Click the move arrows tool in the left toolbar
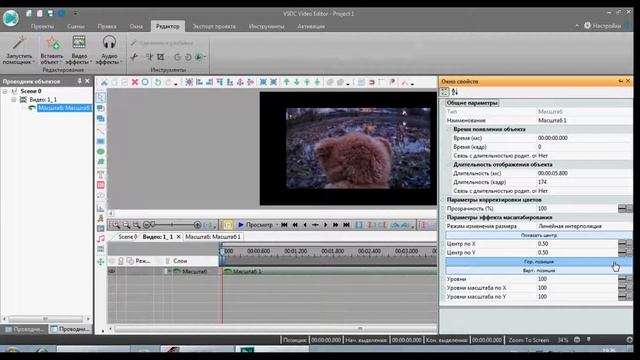This screenshot has height=360, width=640. tap(100, 262)
